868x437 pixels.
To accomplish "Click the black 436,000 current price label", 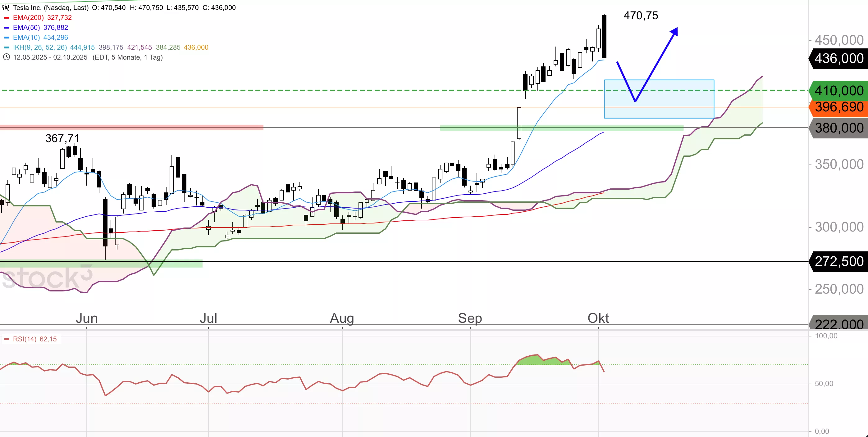I will coord(839,59).
